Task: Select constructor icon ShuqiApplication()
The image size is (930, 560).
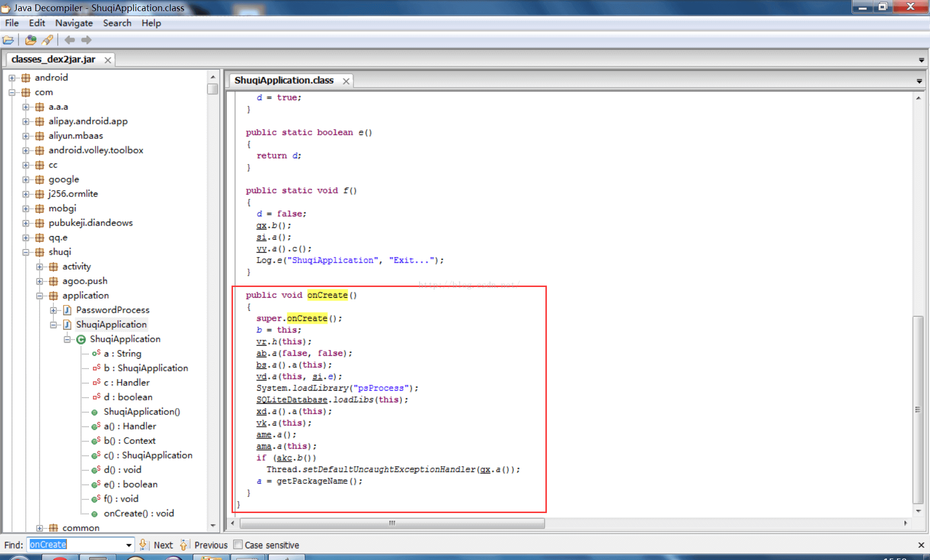Action: pyautogui.click(x=95, y=412)
